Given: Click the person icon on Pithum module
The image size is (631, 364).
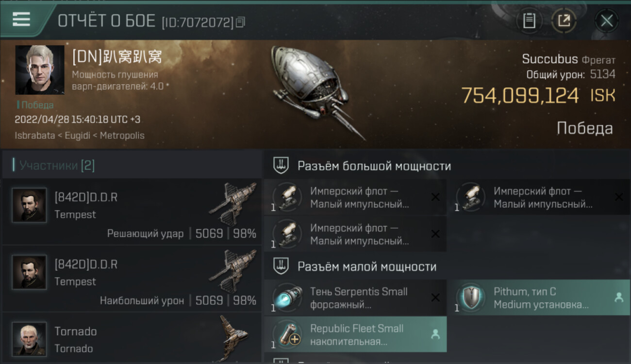Looking at the screenshot, I should point(619,298).
